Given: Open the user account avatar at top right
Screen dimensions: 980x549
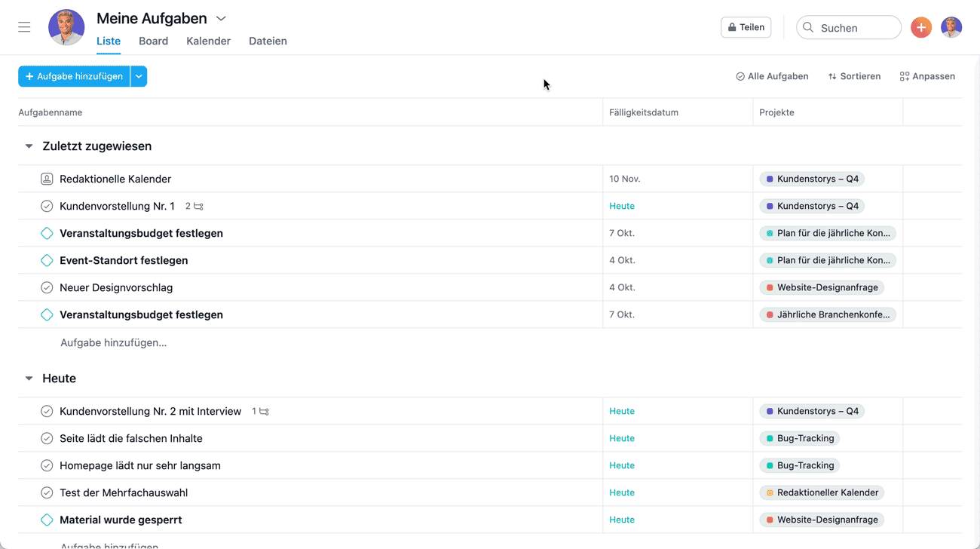Looking at the screenshot, I should click(x=951, y=27).
